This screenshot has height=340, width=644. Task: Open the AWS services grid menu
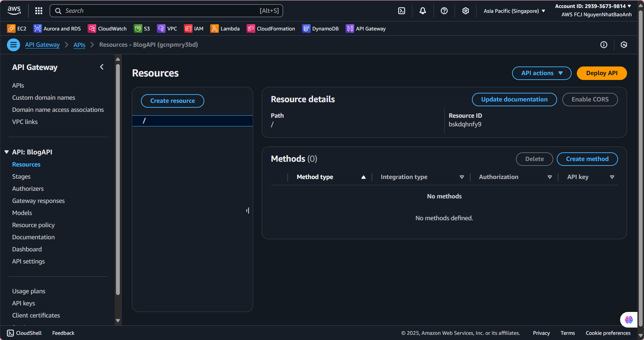(x=39, y=11)
